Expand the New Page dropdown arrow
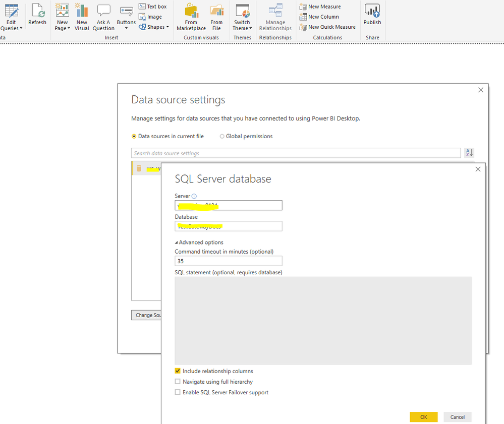 click(69, 28)
